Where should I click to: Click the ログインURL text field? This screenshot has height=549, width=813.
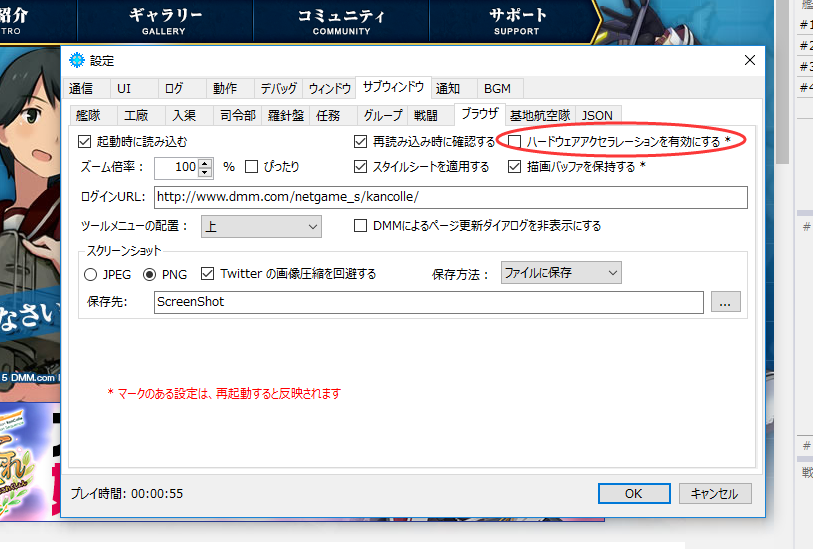point(450,197)
